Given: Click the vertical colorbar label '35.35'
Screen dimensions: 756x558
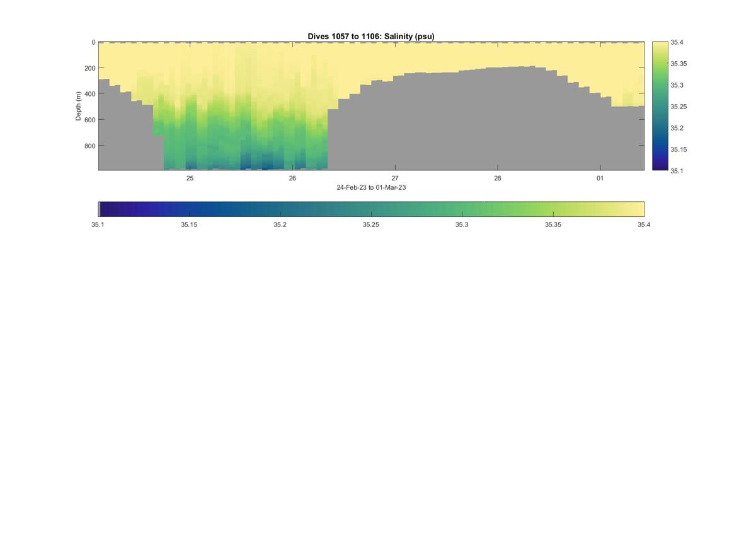Looking at the screenshot, I should 679,64.
